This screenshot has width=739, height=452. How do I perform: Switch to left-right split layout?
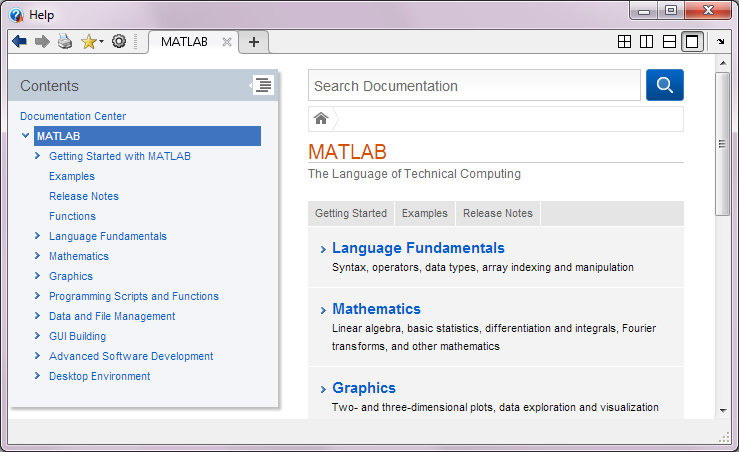(x=647, y=41)
